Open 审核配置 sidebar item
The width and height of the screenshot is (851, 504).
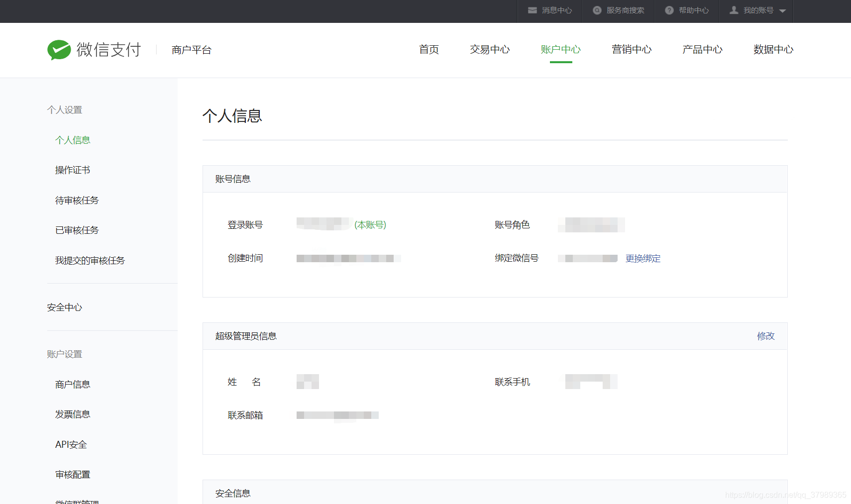(73, 475)
